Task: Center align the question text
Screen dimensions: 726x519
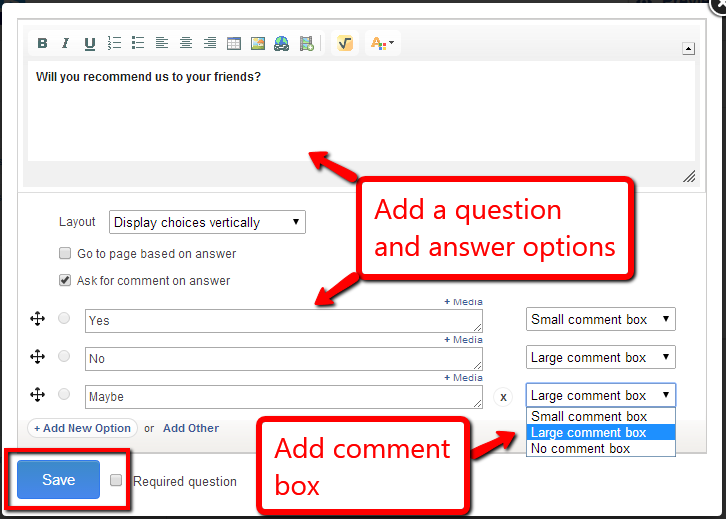Action: pos(186,43)
